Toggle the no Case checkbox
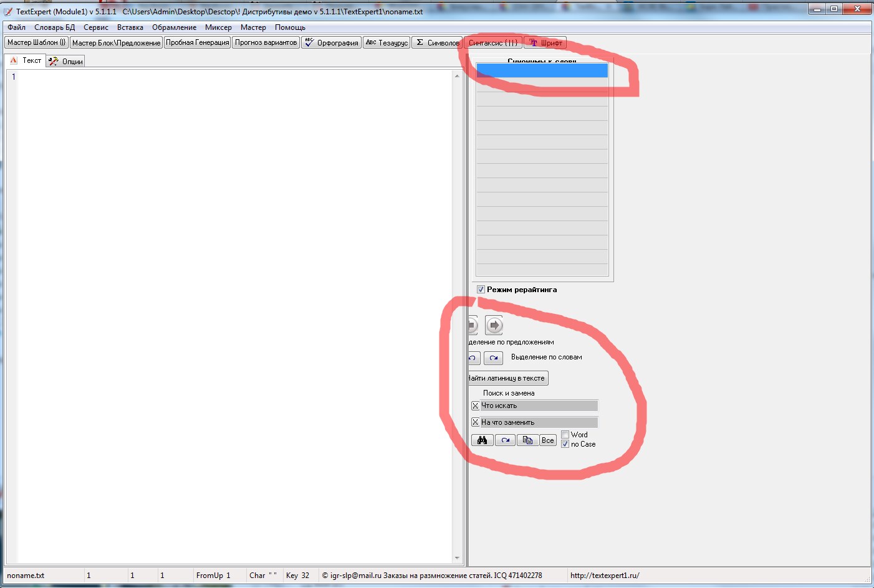The width and height of the screenshot is (874, 588). (x=565, y=444)
